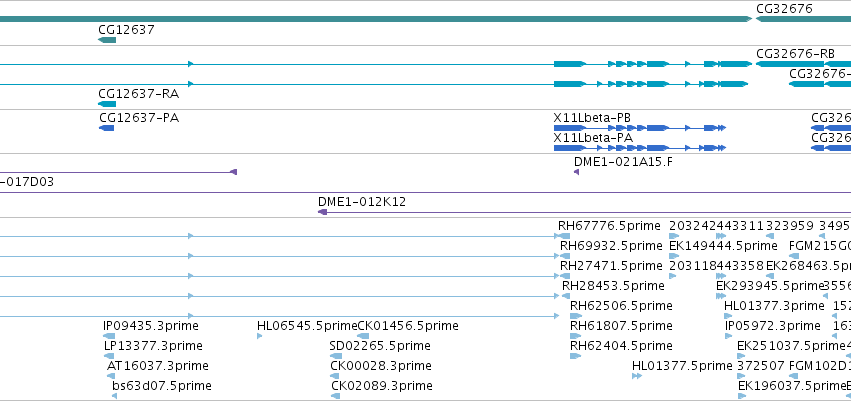Screen dimensions: 851x401
Task: Click the HL06545.5prime EST label
Action: 307,326
